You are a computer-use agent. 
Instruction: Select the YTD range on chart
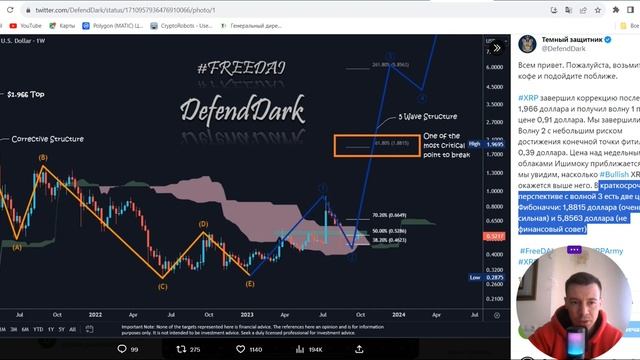coord(38,329)
